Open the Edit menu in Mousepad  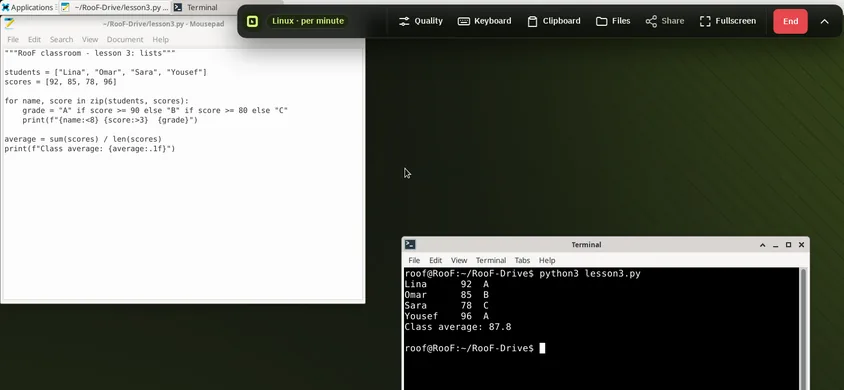pos(34,39)
